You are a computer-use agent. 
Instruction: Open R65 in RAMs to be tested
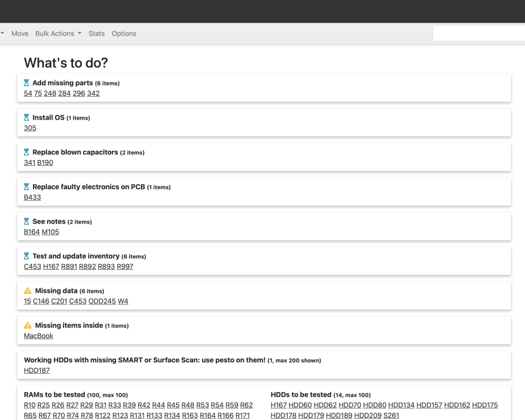pyautogui.click(x=30, y=416)
